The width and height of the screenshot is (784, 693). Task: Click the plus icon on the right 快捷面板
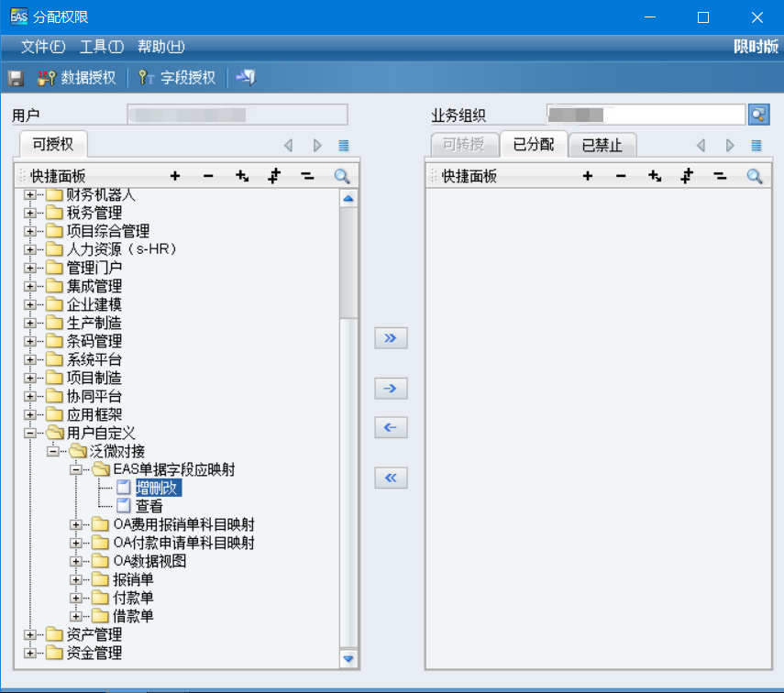click(588, 174)
